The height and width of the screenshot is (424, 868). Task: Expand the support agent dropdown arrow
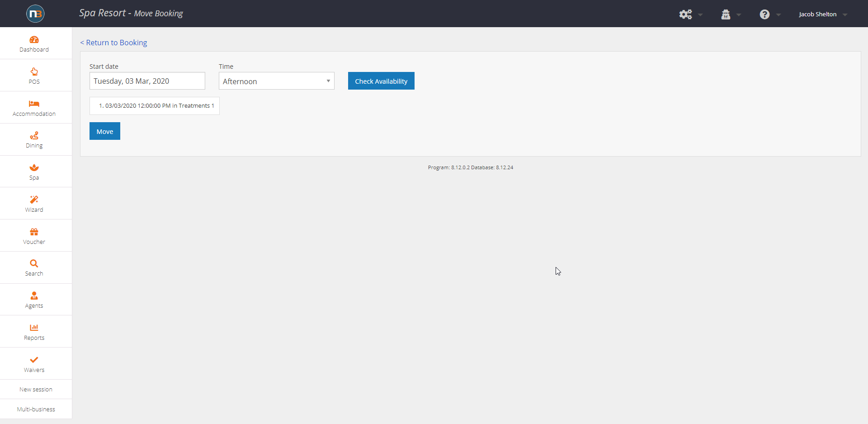739,15
